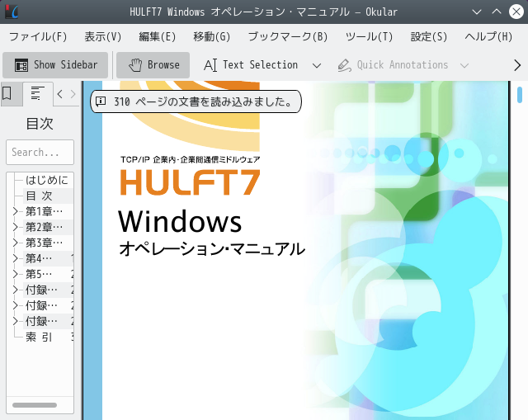Select the 索 引 contents entry
The height and width of the screenshot is (420, 528).
point(39,337)
